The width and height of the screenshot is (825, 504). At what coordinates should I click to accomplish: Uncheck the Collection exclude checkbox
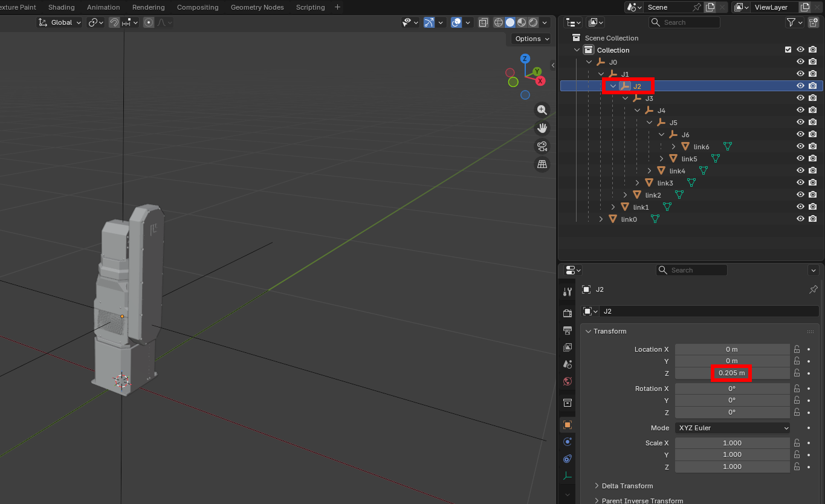tap(788, 50)
